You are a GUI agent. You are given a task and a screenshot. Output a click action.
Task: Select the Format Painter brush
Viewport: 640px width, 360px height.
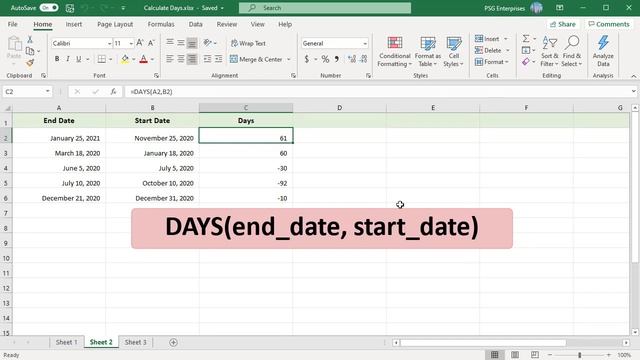click(x=30, y=62)
